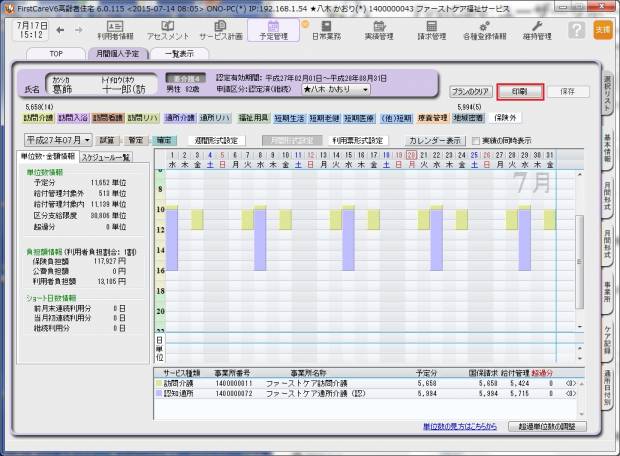620x456 pixels.
Task: Select the 基本情報 side tab
Action: (609, 149)
